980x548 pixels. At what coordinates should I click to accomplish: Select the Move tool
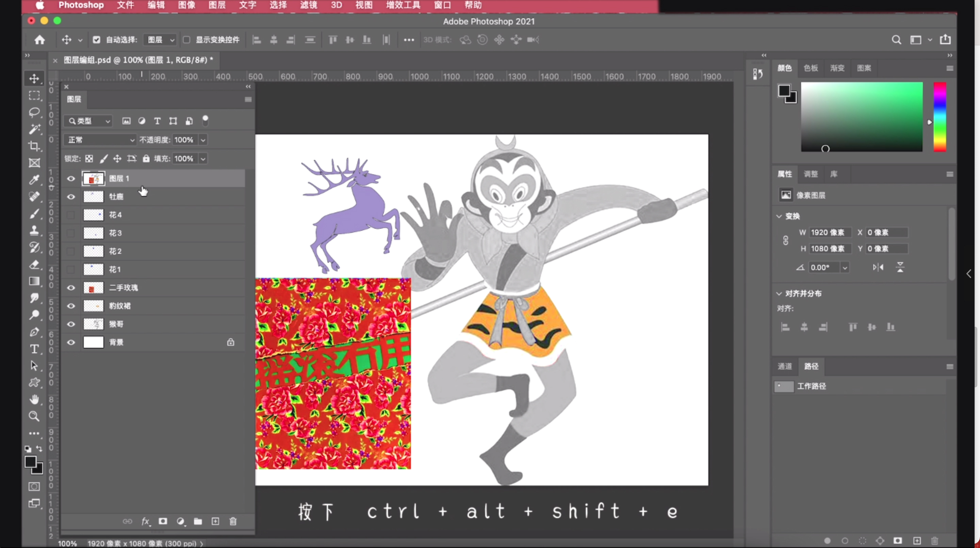point(34,78)
